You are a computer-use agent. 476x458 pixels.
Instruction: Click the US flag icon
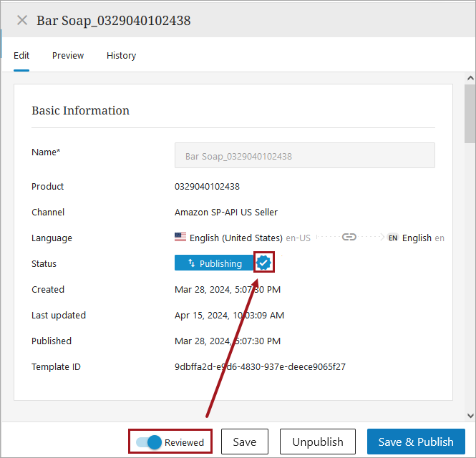coord(180,238)
